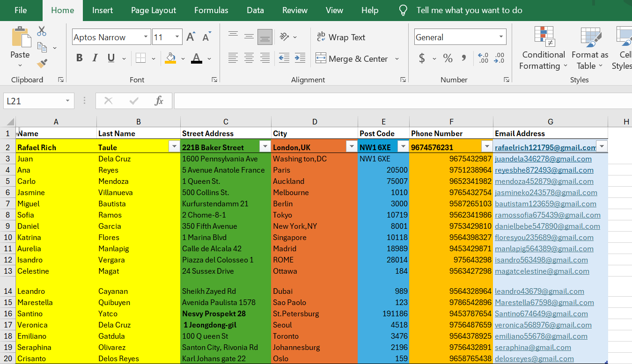The width and height of the screenshot is (632, 364).
Task: Expand the Fill Color options arrow
Action: (183, 58)
